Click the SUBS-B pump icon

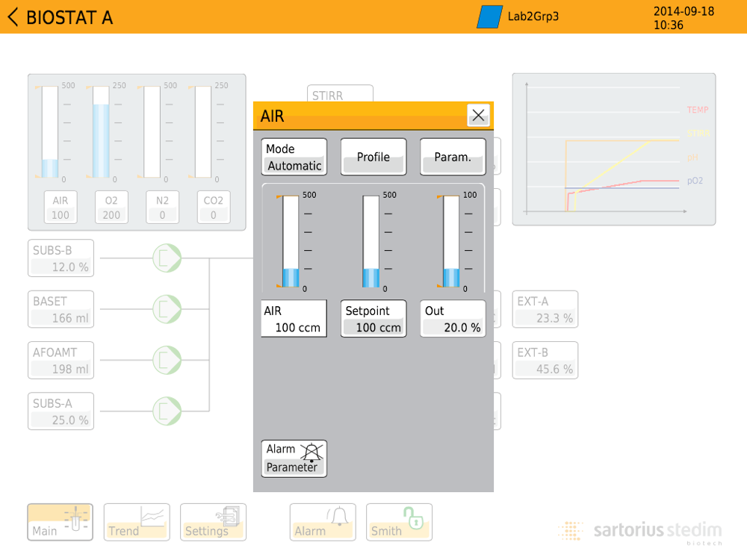[167, 258]
